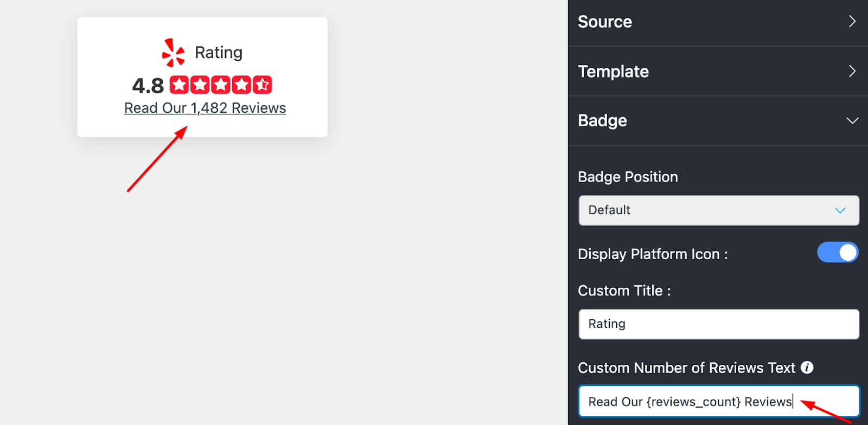Expand the Source settings section
Image resolution: width=868 pixels, height=425 pixels.
tap(605, 22)
